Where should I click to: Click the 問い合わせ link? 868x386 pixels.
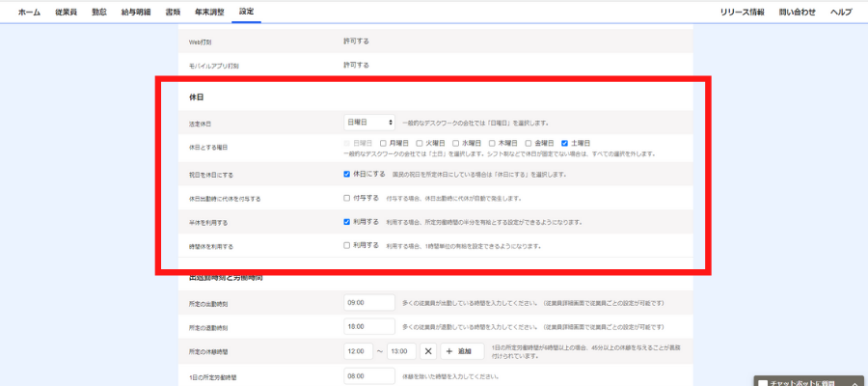(797, 12)
